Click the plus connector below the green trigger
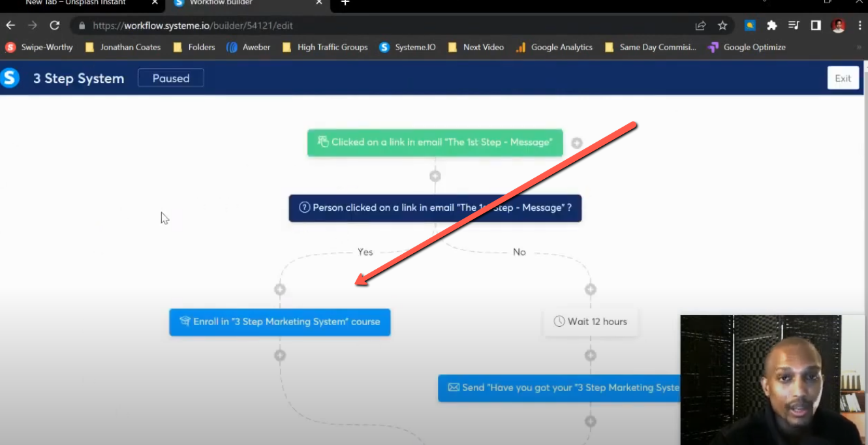This screenshot has width=868, height=445. click(435, 175)
